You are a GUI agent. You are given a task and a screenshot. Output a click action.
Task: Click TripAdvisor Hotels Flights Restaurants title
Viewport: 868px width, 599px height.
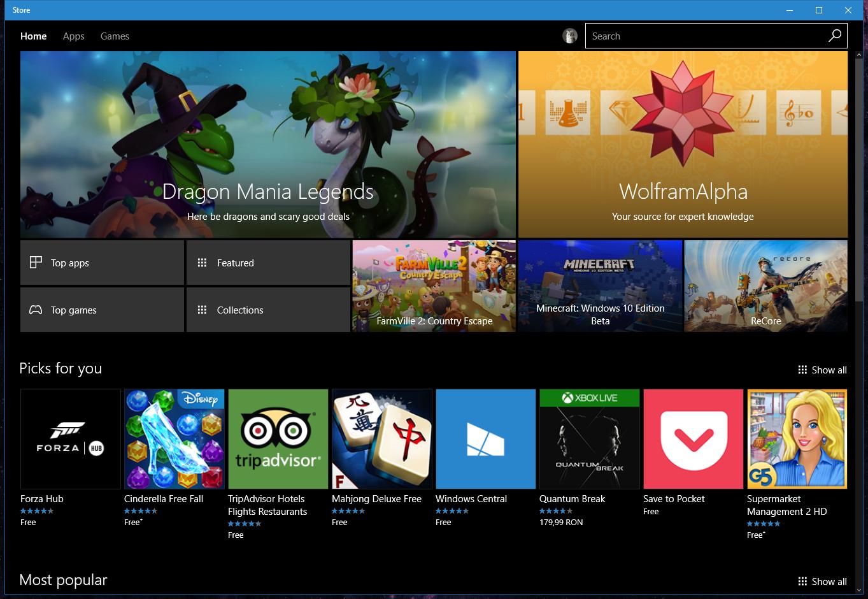[267, 505]
